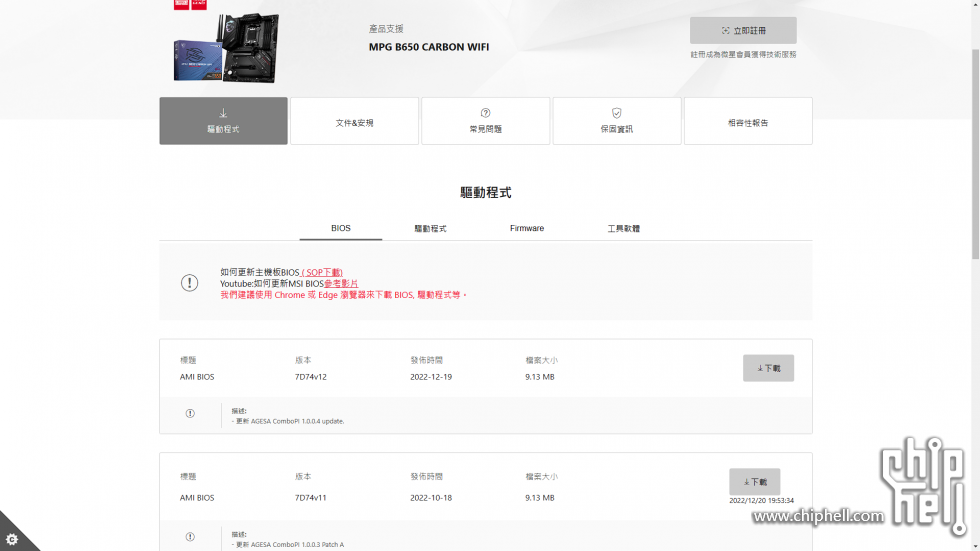
Task: Click the page vertical scrollbar
Action: click(975, 153)
